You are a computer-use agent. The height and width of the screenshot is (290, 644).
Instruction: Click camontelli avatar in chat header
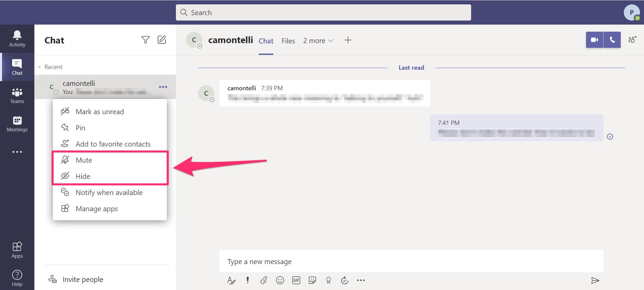(194, 40)
